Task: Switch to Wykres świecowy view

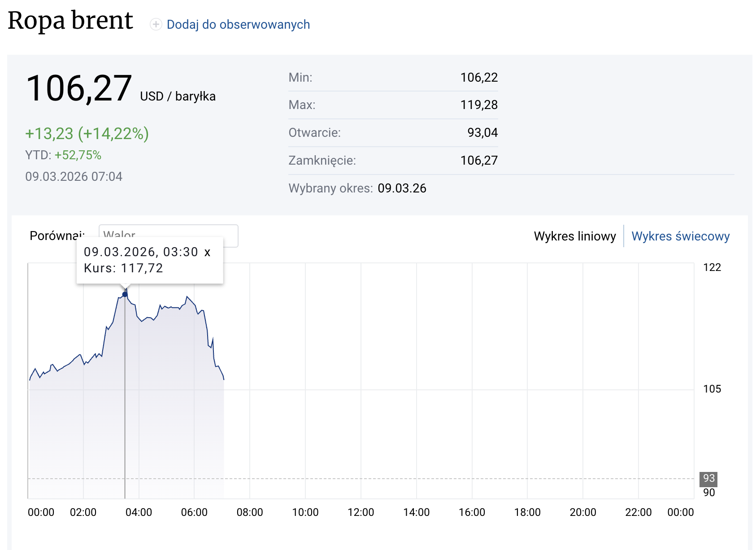Action: tap(680, 236)
